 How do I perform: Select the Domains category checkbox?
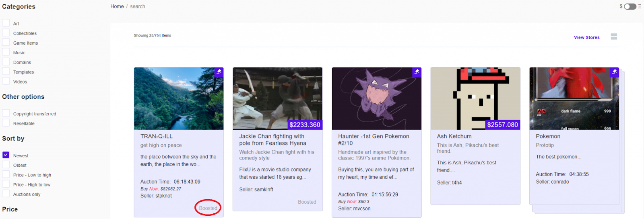[6, 61]
